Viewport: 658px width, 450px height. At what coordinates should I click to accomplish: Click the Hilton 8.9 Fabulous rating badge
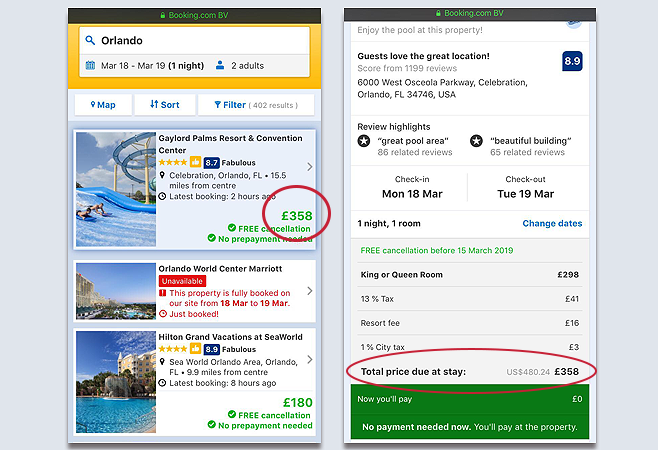tap(212, 349)
